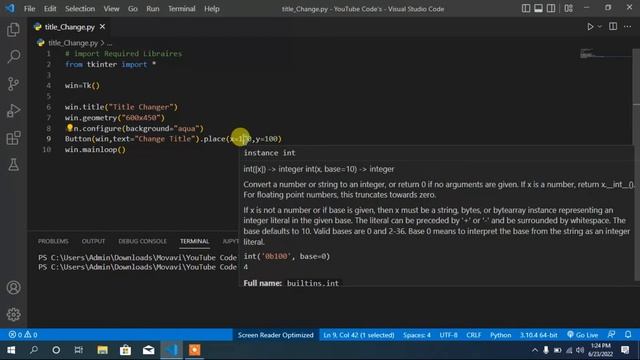This screenshot has height=360, width=640.
Task: Open the Run menu
Action: point(153,9)
